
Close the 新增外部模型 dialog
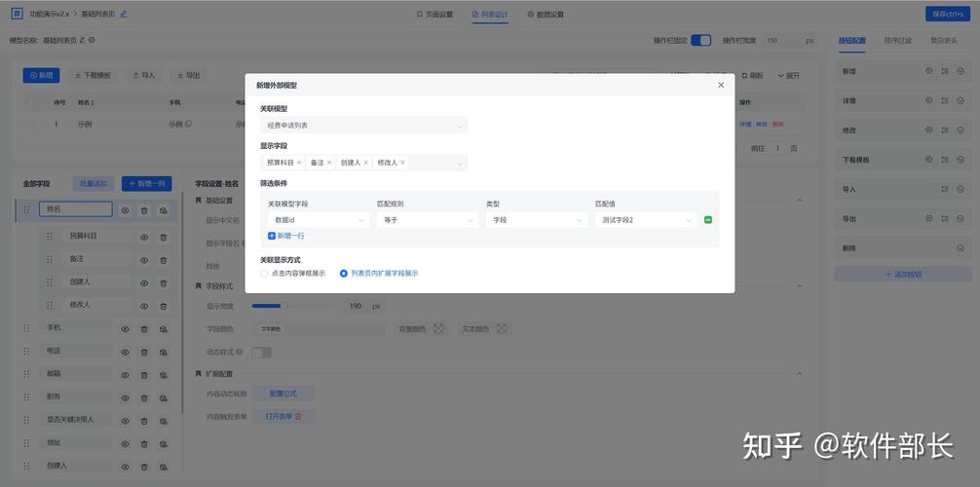[721, 85]
